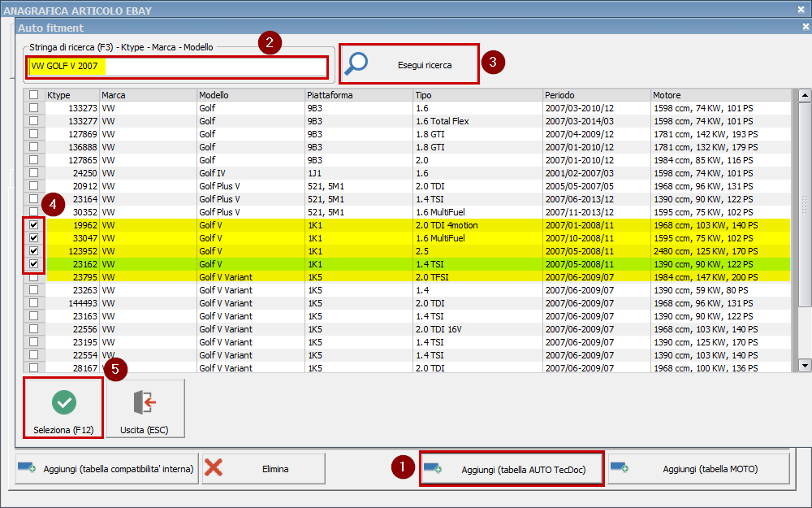Image resolution: width=812 pixels, height=508 pixels.
Task: Delete entry with the red X Elimina button
Action: [264, 469]
